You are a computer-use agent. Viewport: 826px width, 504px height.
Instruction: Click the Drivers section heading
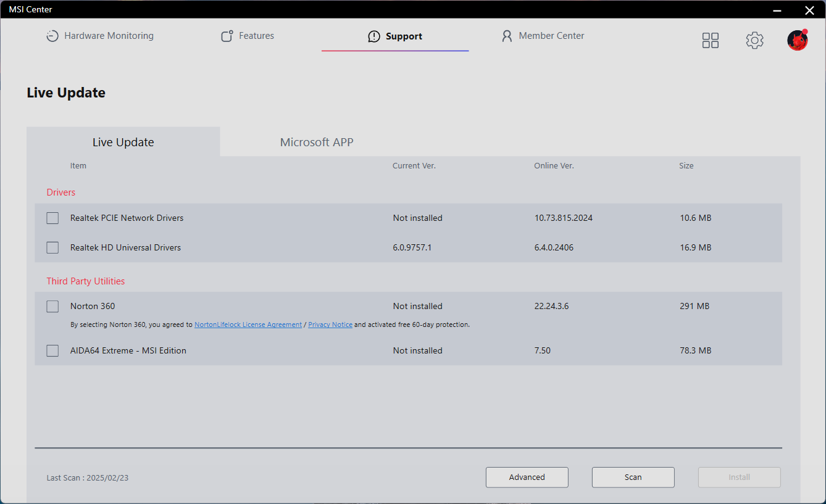click(61, 192)
